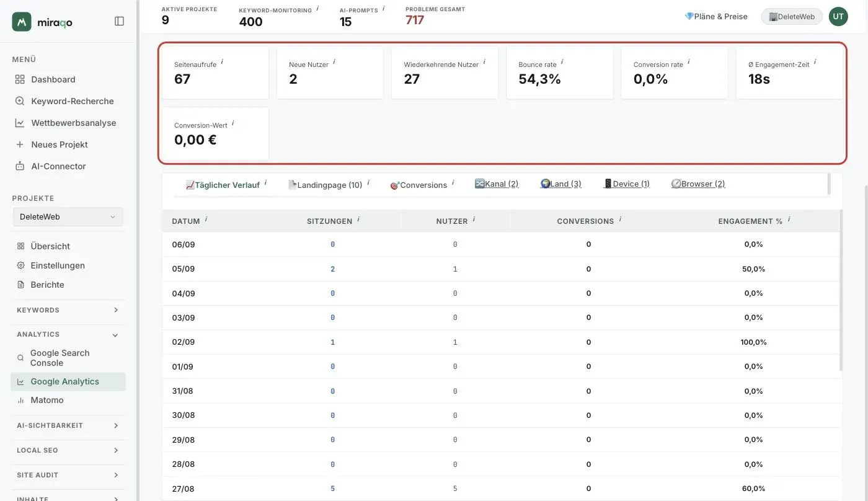Click the Engagement % column header
The height and width of the screenshot is (501, 868).
[750, 221]
